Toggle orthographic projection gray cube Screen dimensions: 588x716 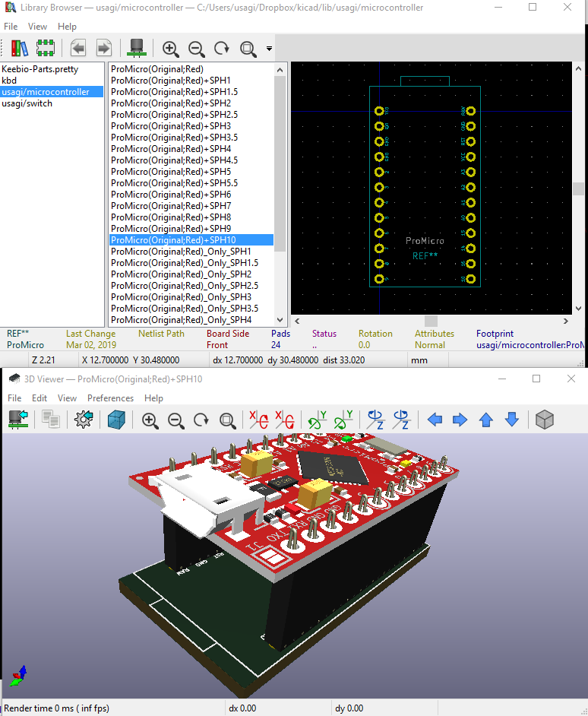pyautogui.click(x=545, y=420)
